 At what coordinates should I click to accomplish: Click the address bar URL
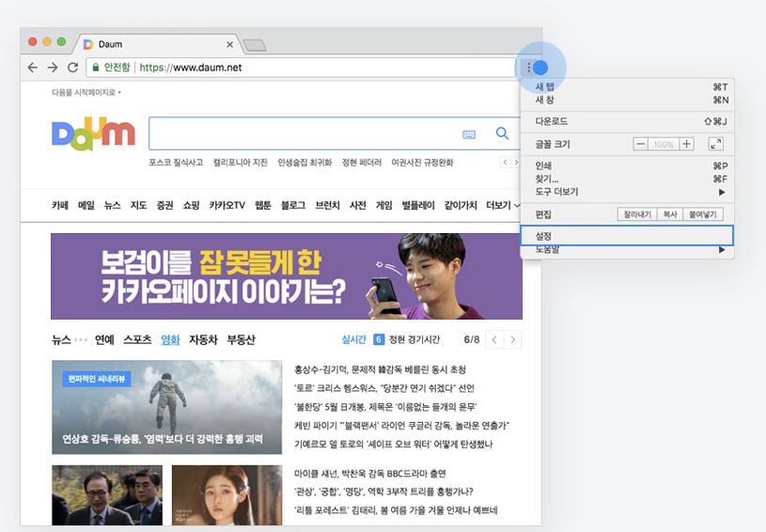pyautogui.click(x=191, y=68)
